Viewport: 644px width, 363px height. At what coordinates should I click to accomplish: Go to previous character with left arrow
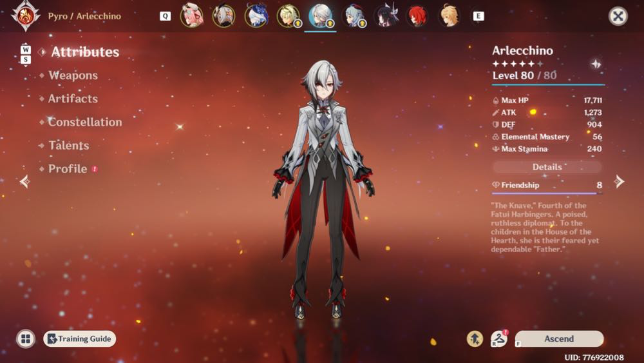click(x=25, y=181)
